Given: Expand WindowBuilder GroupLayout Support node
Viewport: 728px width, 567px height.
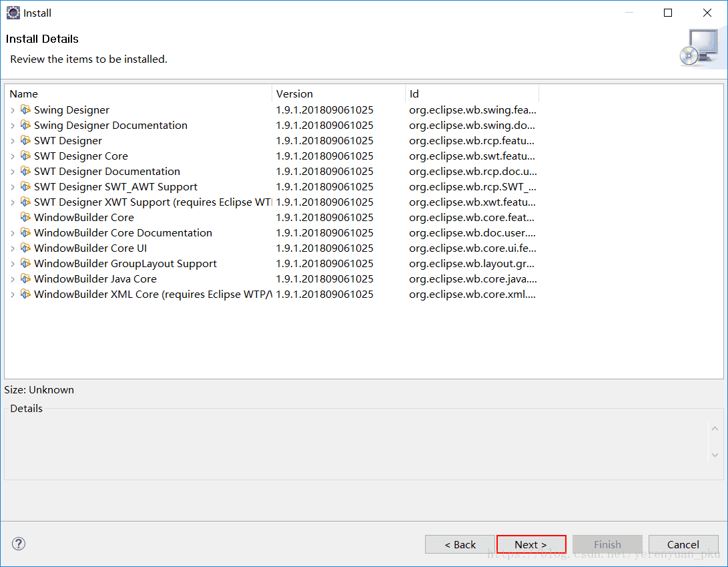Looking at the screenshot, I should click(x=13, y=264).
